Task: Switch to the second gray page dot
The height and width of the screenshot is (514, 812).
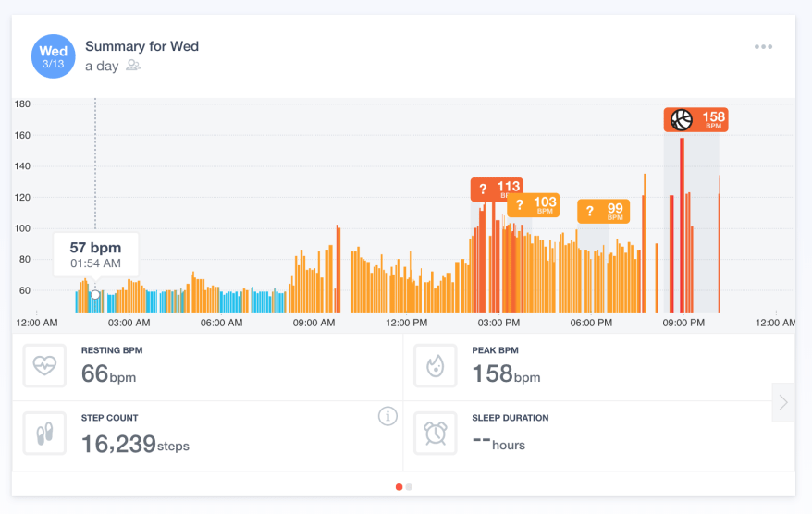Action: [x=409, y=486]
